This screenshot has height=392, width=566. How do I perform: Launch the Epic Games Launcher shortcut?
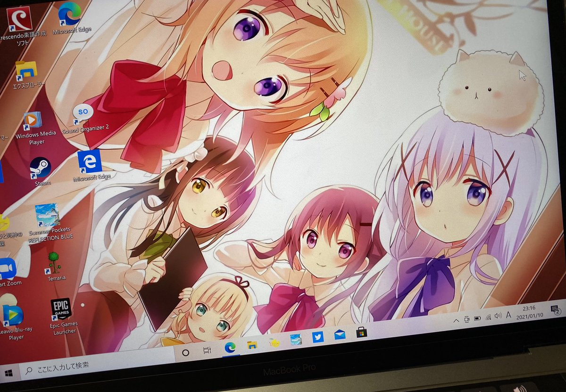pos(63,316)
